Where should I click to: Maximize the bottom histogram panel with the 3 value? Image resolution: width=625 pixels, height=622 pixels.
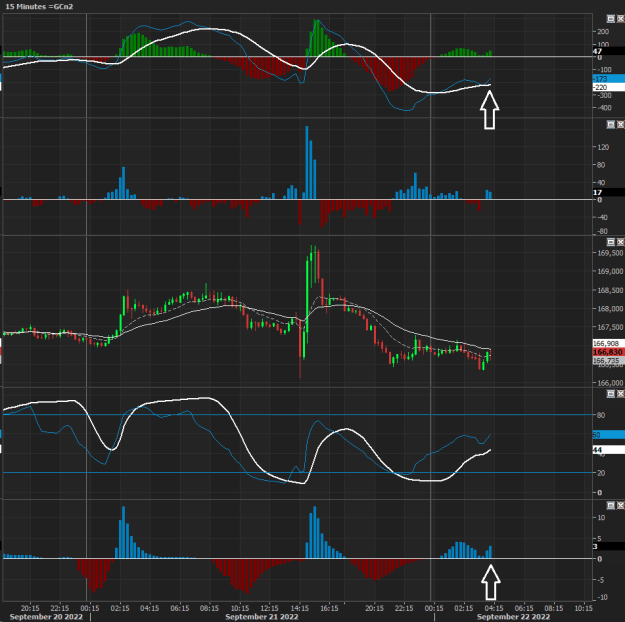(611, 506)
